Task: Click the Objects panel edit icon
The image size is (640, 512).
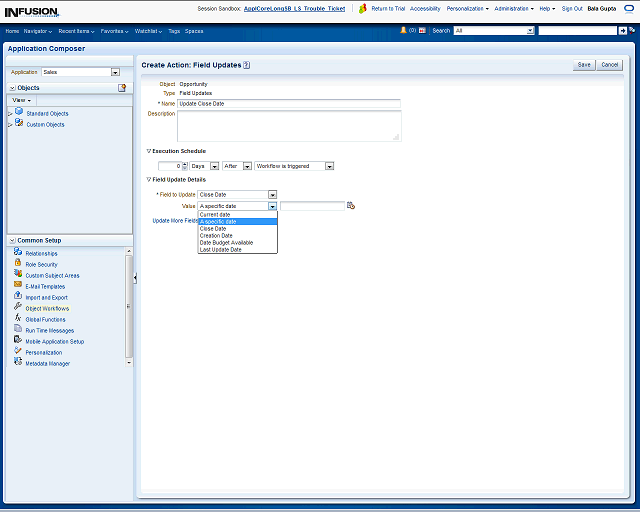Action: coord(122,88)
